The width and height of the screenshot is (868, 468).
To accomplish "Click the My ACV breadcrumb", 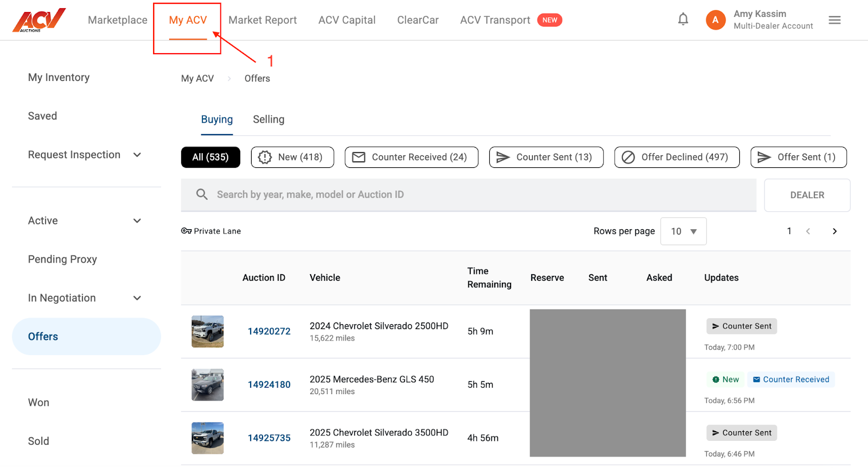I will 197,78.
